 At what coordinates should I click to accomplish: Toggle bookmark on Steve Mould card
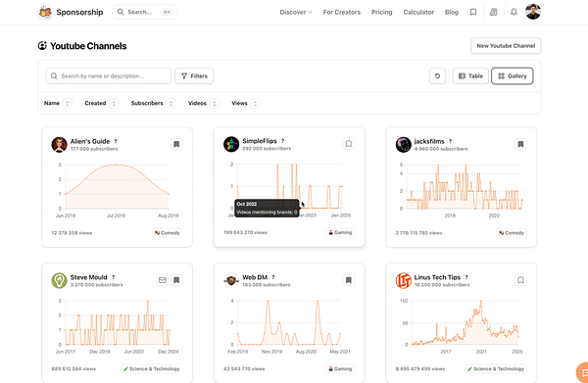176,280
